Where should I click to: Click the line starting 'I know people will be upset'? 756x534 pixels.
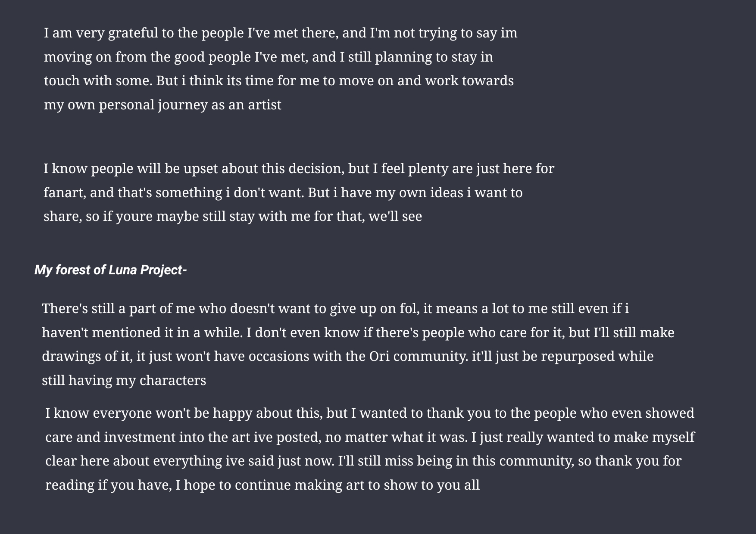click(x=299, y=168)
